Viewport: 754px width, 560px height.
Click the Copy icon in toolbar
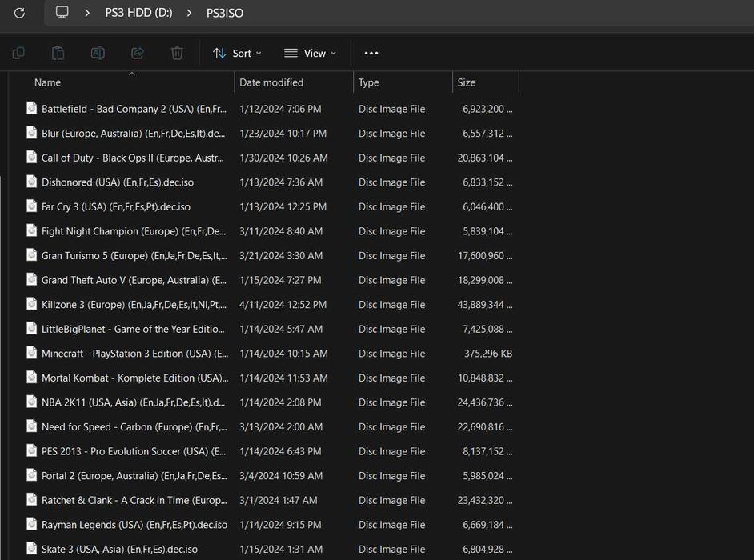tap(18, 53)
